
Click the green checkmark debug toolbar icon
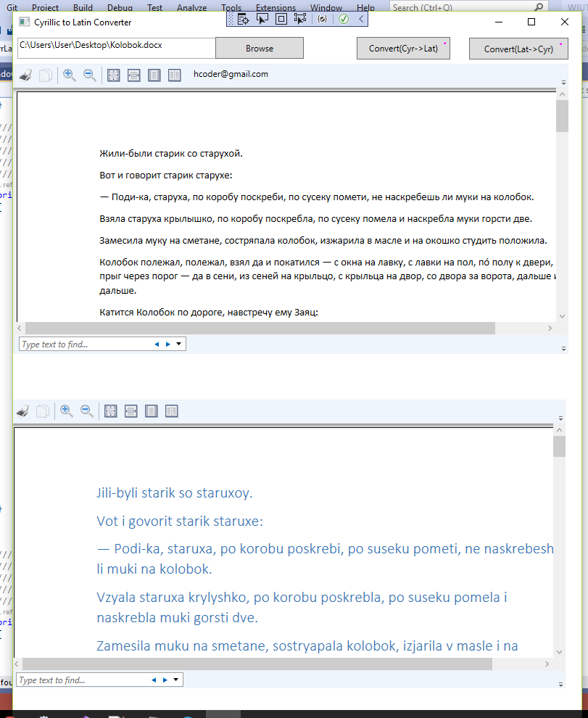point(344,19)
